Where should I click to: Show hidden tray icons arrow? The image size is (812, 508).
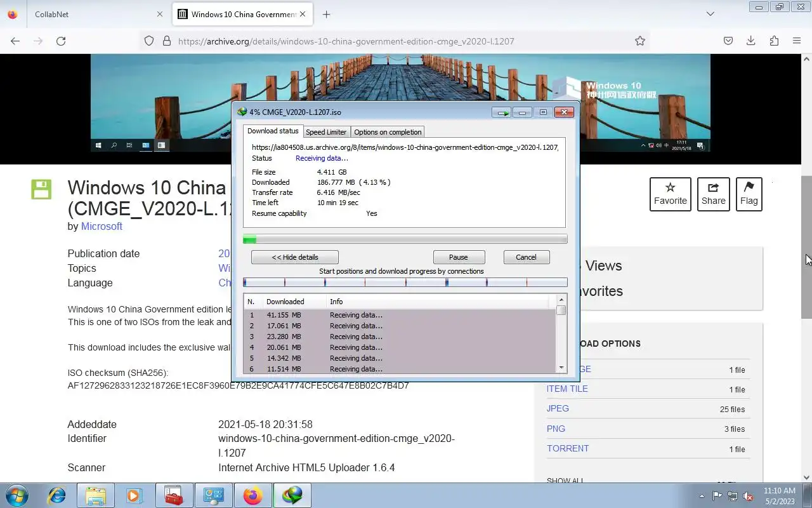[x=702, y=496]
